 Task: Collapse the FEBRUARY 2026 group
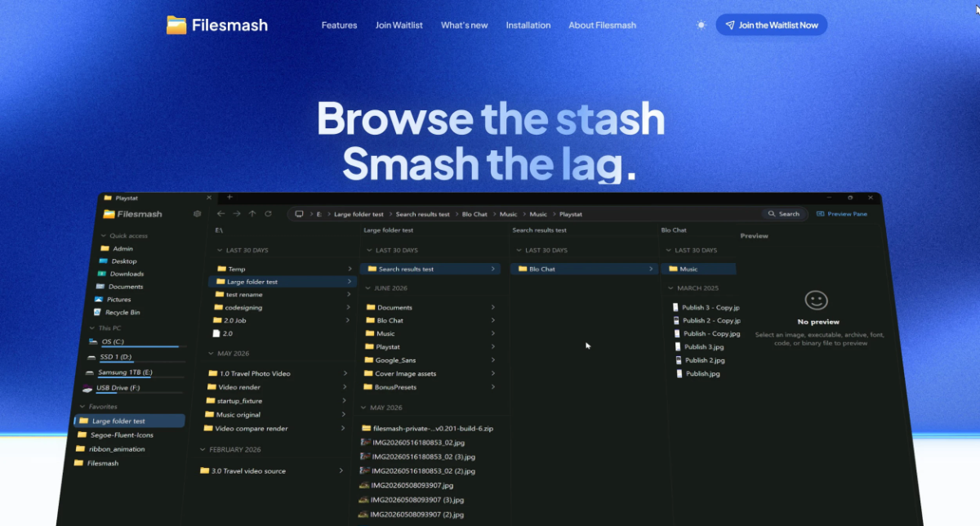[x=203, y=449]
